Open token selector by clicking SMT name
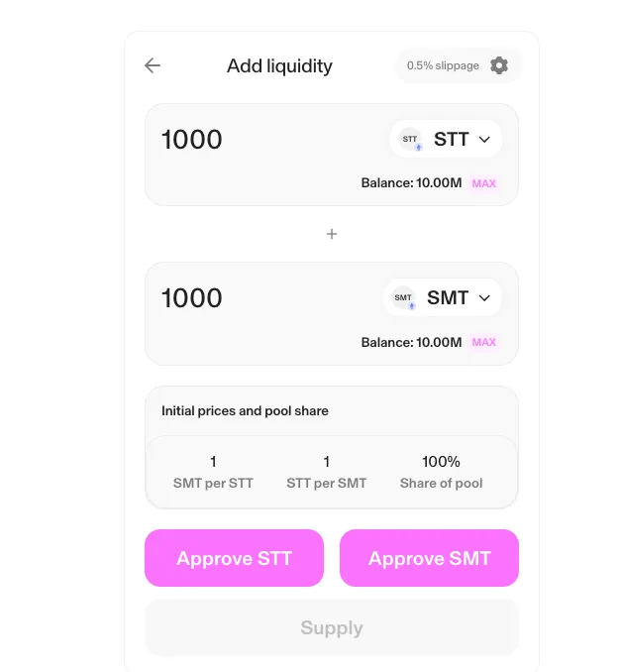The width and height of the screenshot is (621, 672). (448, 298)
